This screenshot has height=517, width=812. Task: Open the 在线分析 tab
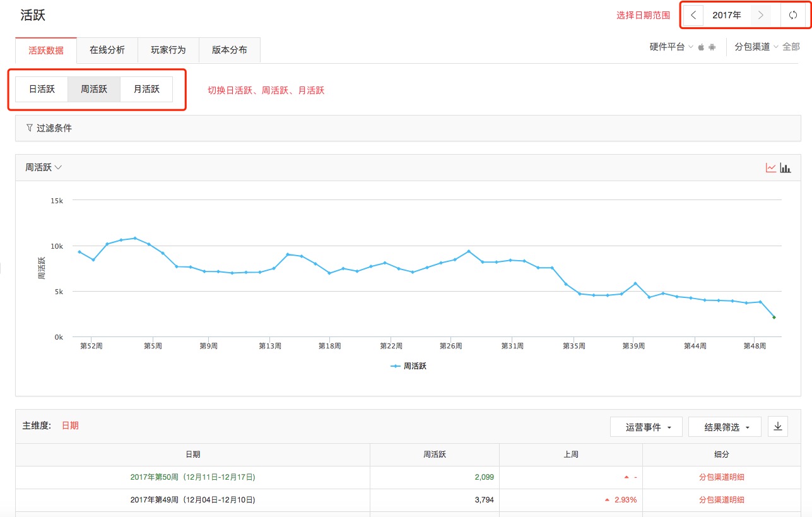107,51
